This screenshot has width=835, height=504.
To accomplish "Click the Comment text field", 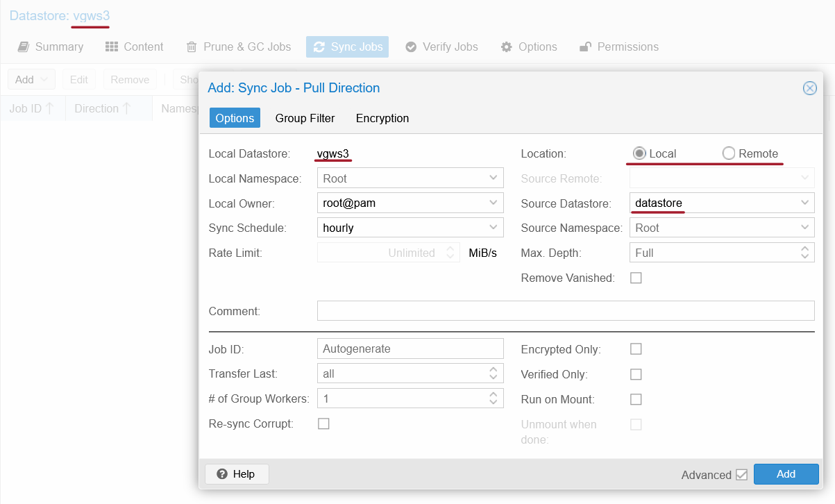I will coord(566,311).
